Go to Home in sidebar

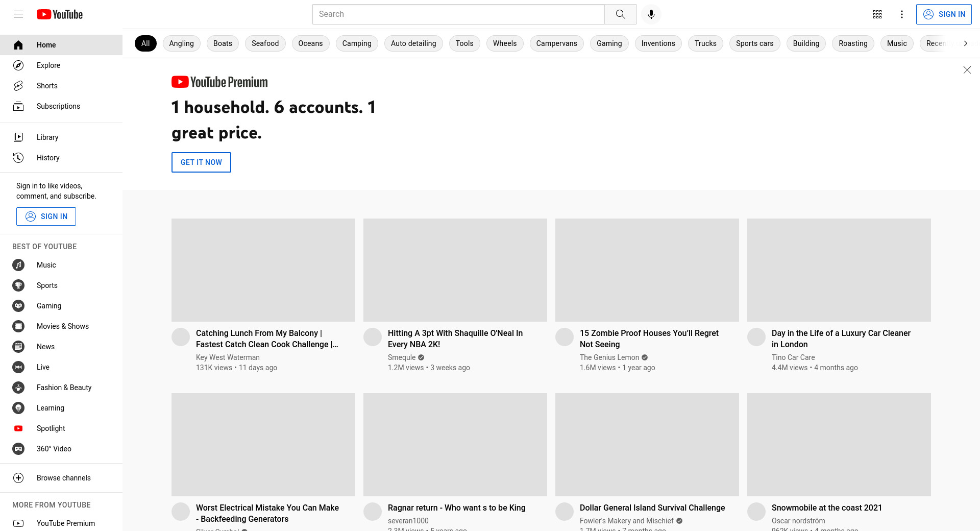pyautogui.click(x=61, y=45)
